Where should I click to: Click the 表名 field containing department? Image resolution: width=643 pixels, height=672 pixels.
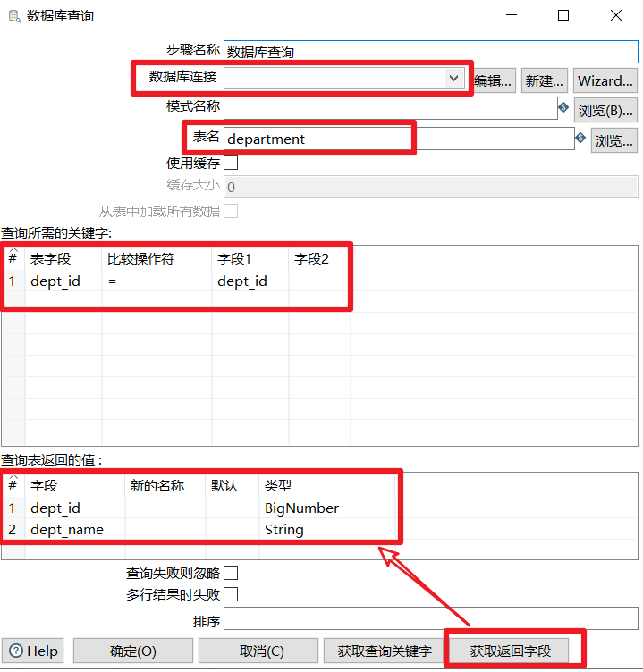point(399,139)
